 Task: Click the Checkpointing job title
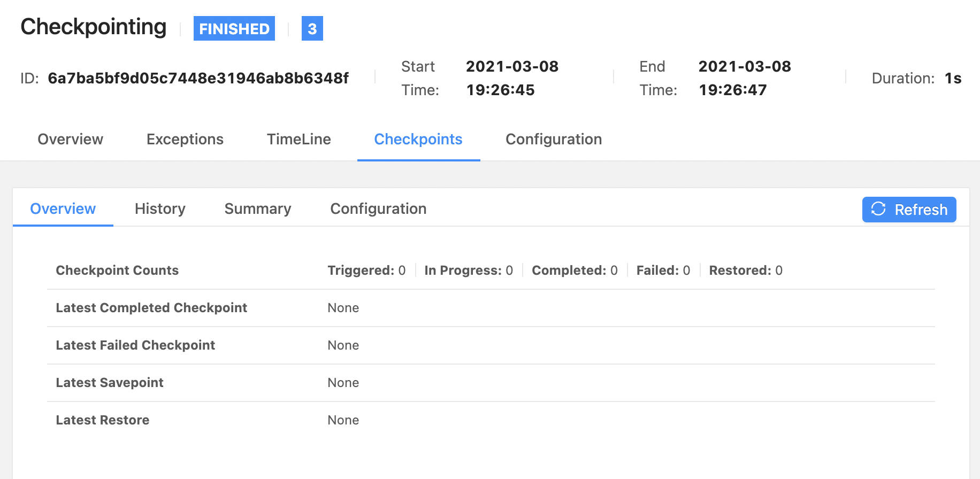(94, 27)
